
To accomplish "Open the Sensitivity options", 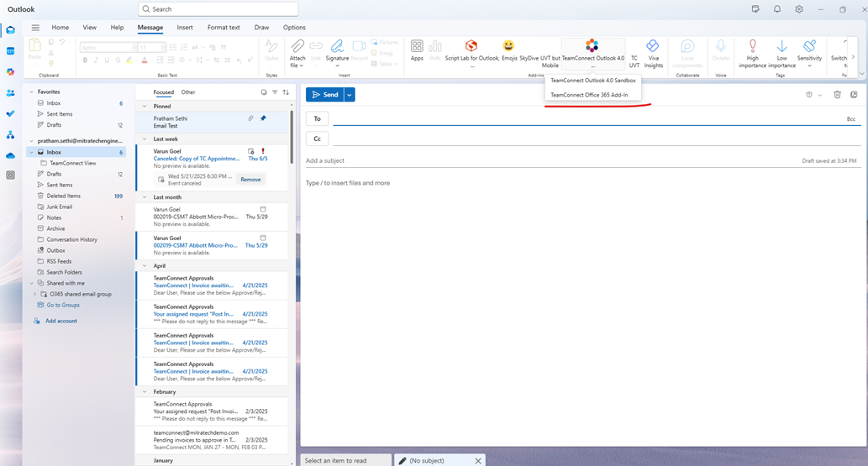I will pyautogui.click(x=809, y=53).
